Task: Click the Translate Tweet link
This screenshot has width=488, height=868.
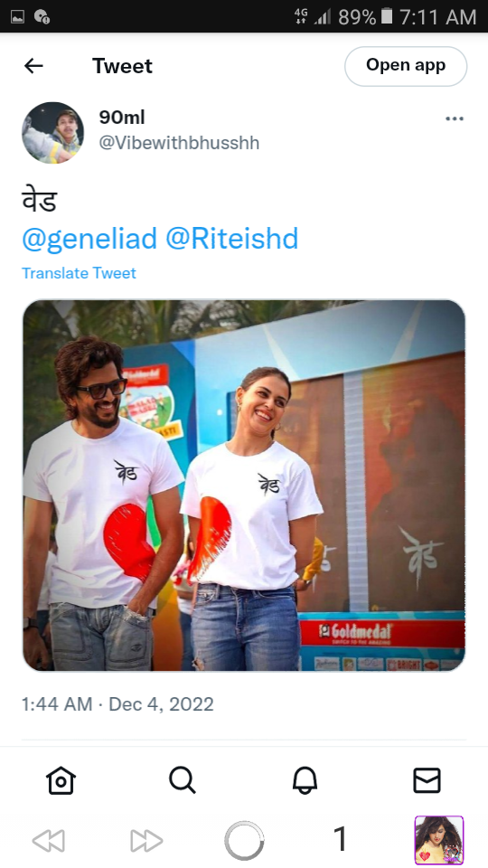Action: coord(79,273)
